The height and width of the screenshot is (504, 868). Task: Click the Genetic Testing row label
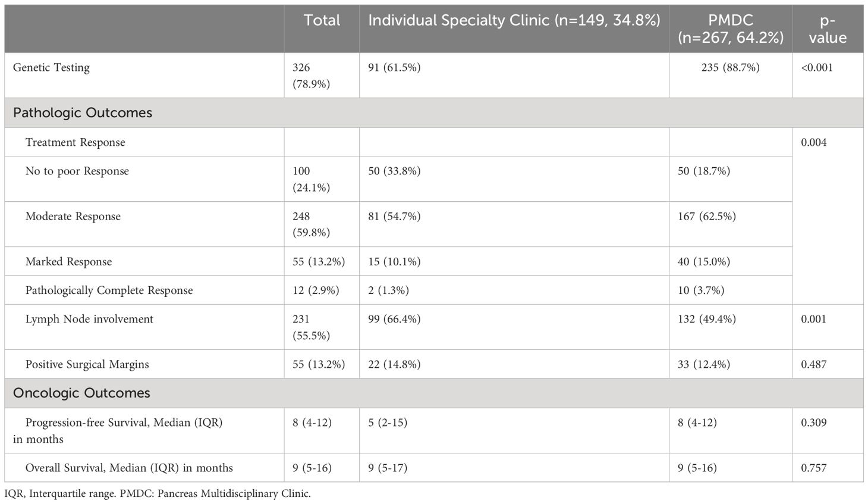(x=51, y=68)
